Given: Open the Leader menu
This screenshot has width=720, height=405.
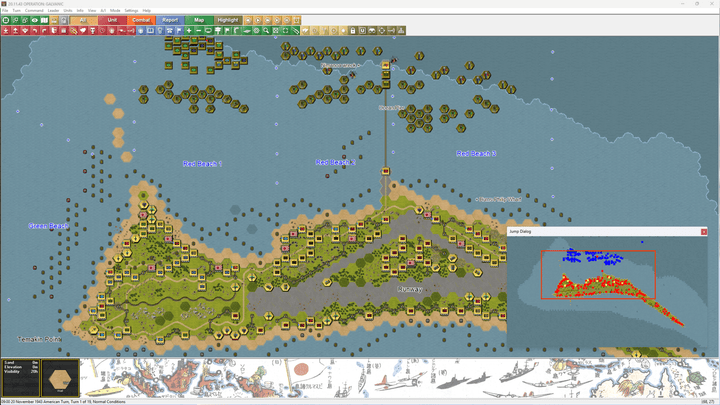Looking at the screenshot, I should (x=53, y=10).
